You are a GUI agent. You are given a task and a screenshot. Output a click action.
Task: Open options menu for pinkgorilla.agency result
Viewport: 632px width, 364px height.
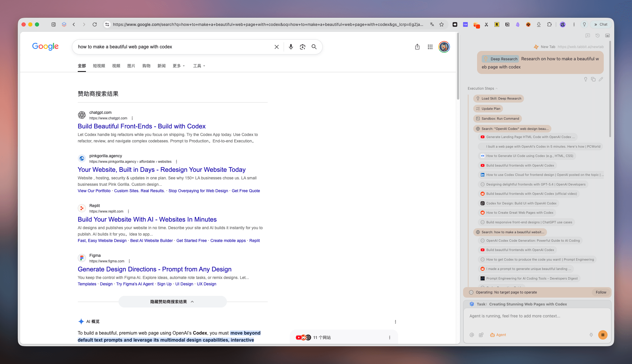point(176,162)
